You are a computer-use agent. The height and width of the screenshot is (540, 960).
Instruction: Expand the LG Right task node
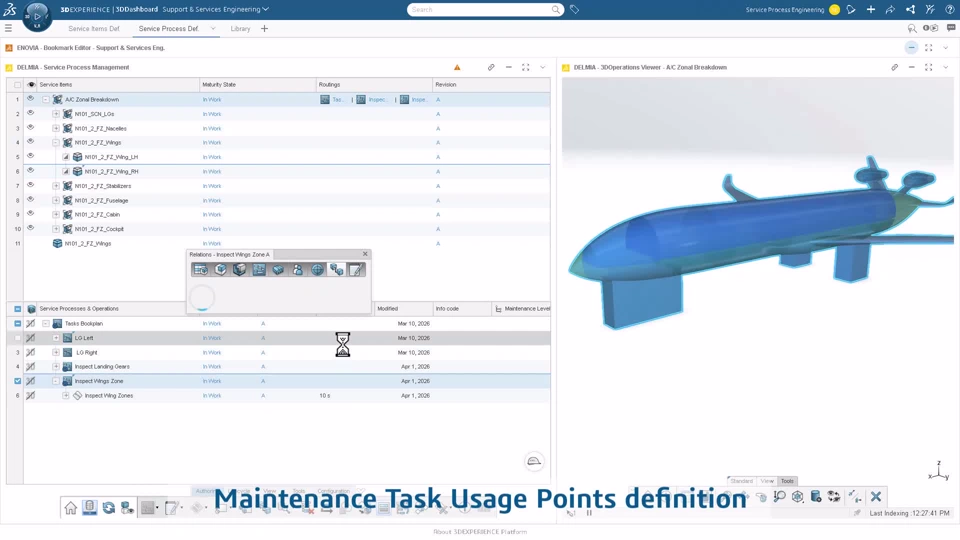56,353
